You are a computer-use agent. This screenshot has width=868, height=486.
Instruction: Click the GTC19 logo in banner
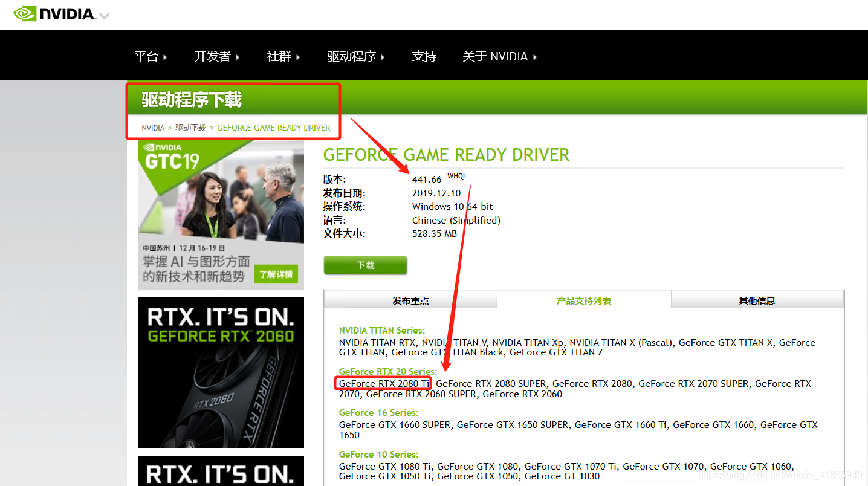[x=172, y=158]
